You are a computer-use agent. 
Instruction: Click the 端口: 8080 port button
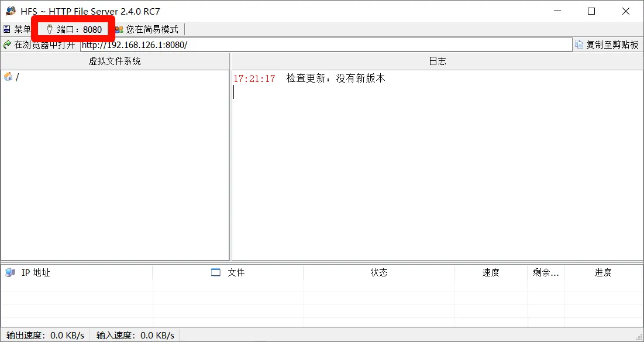(74, 29)
